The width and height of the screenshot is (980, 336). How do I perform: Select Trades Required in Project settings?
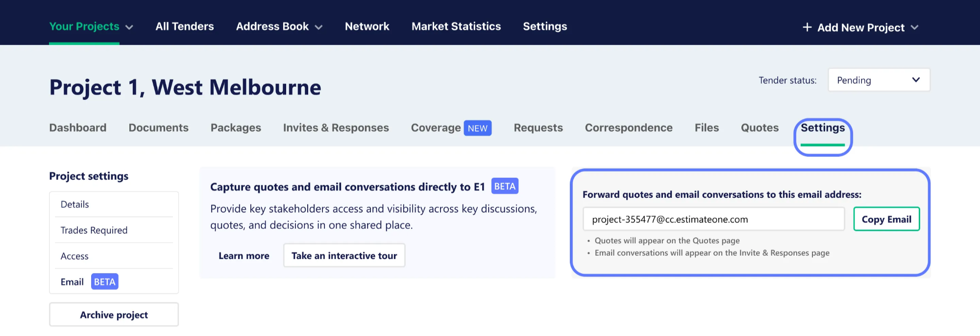tap(94, 230)
